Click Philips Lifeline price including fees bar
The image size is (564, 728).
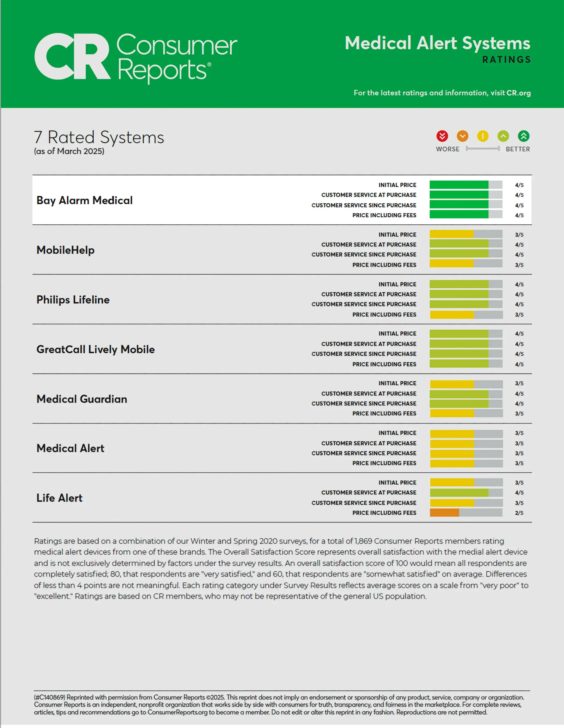(x=466, y=315)
